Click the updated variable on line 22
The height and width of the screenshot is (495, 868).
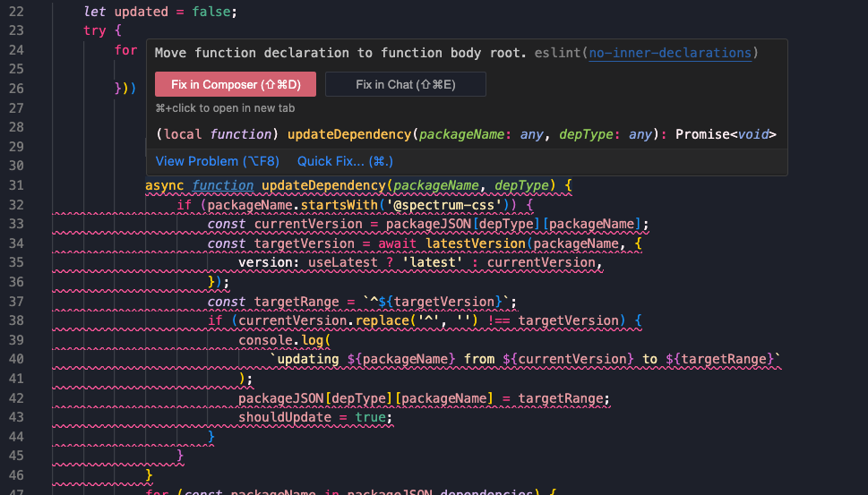click(x=142, y=13)
